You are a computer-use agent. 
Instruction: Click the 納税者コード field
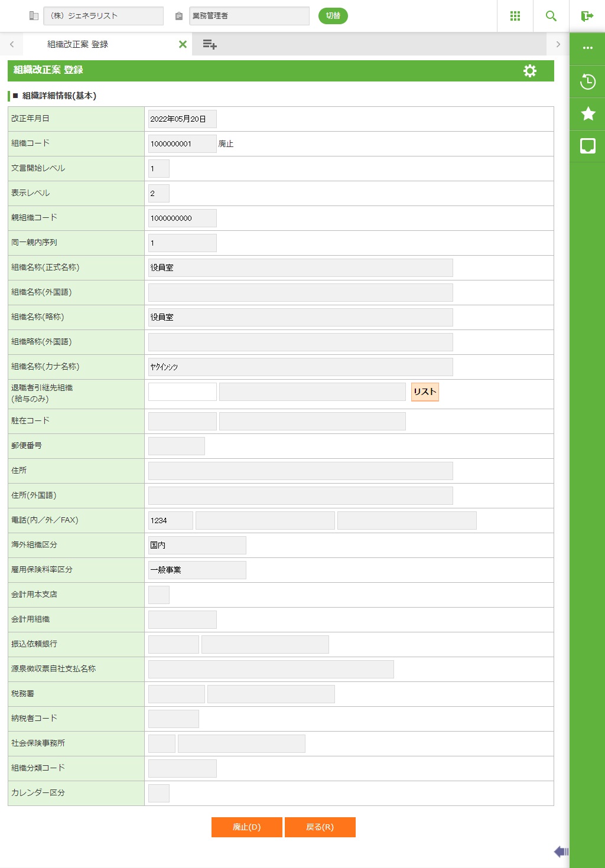(x=174, y=719)
